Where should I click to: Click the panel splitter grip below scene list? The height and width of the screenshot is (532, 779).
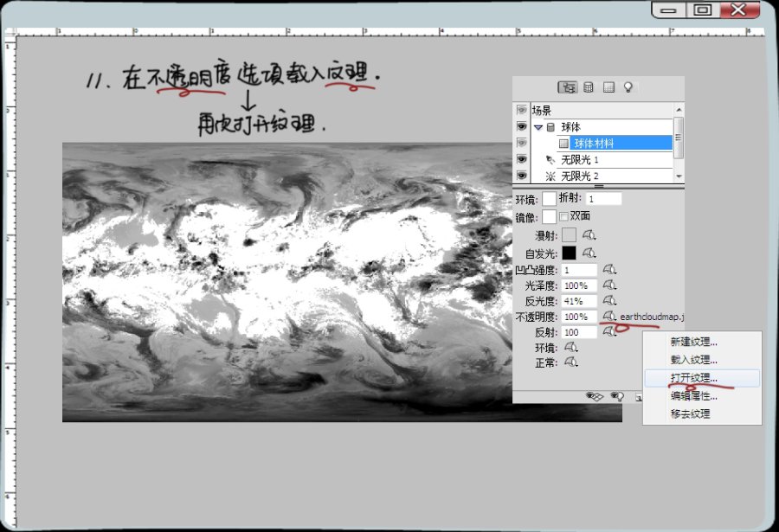point(599,186)
